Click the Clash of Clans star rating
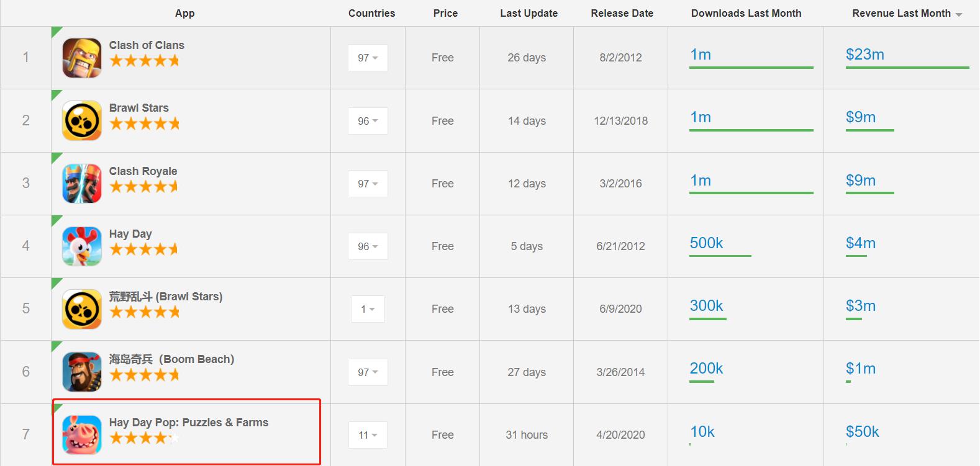The image size is (980, 466). pyautogui.click(x=144, y=61)
